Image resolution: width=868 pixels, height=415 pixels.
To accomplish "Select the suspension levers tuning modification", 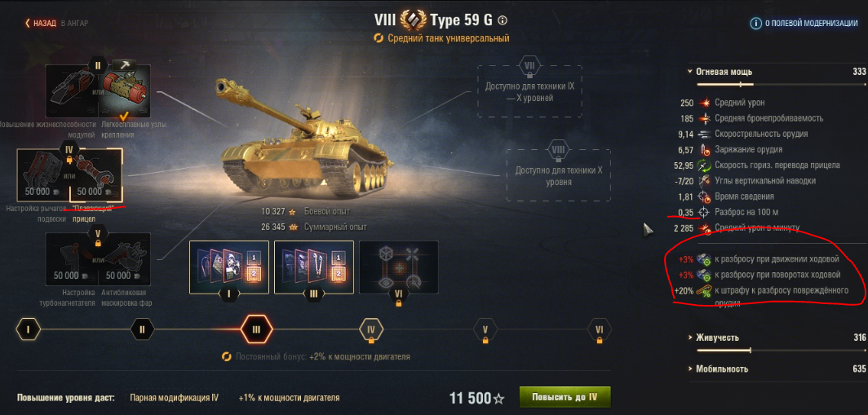I will 42,174.
